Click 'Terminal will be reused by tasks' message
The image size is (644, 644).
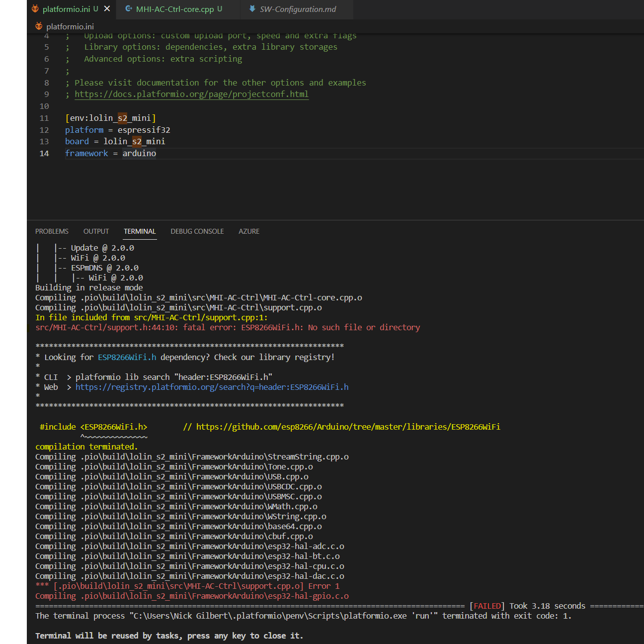pos(169,636)
